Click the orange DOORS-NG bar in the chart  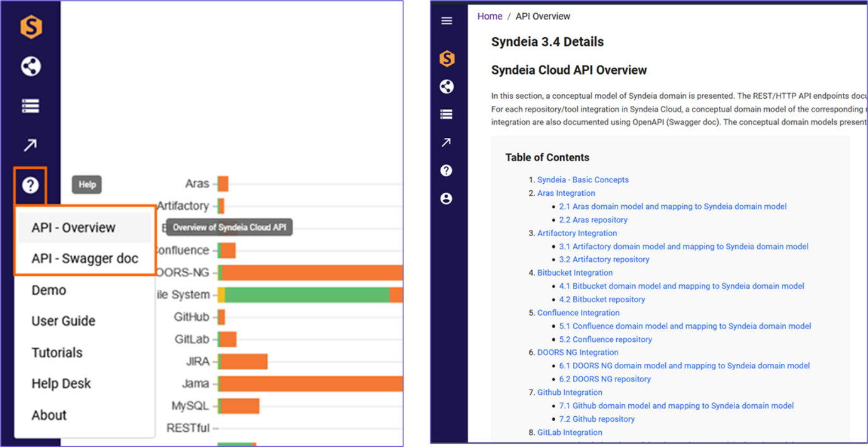(x=312, y=273)
